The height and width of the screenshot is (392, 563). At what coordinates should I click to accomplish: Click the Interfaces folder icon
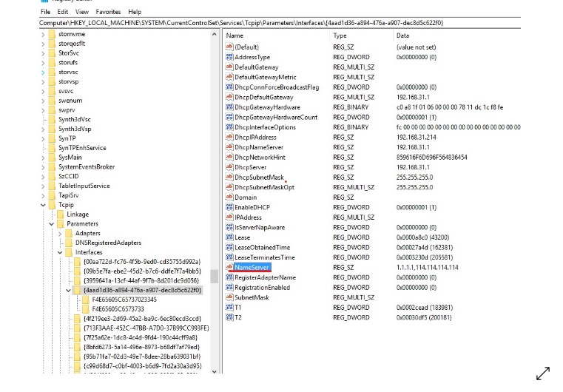[69, 252]
